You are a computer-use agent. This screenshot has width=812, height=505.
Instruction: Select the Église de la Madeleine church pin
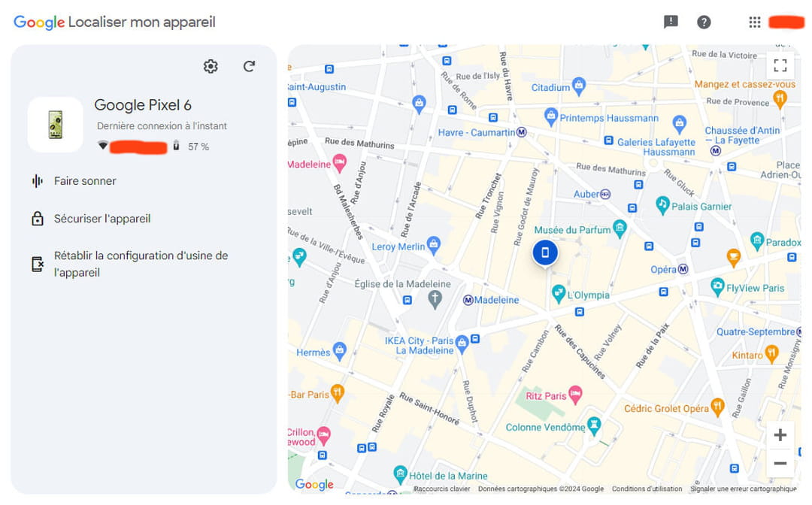tap(435, 298)
